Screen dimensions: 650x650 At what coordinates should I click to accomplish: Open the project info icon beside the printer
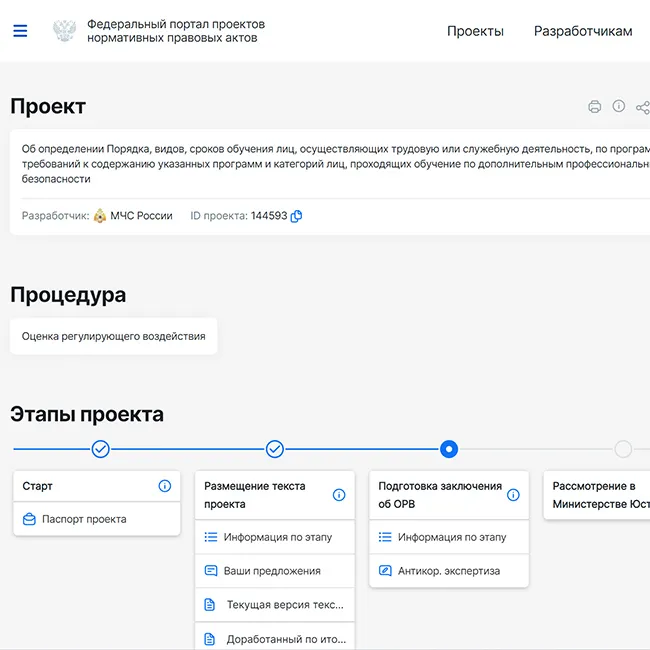coord(618,106)
